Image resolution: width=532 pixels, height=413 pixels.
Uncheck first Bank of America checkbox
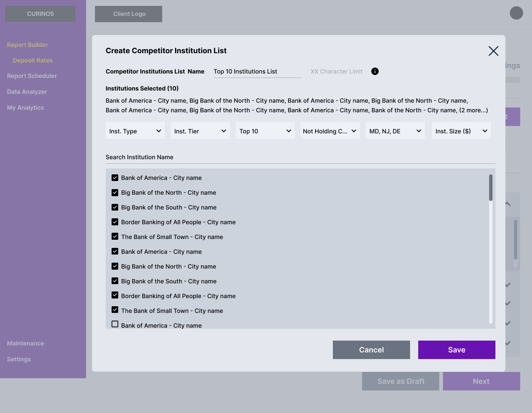(x=115, y=178)
